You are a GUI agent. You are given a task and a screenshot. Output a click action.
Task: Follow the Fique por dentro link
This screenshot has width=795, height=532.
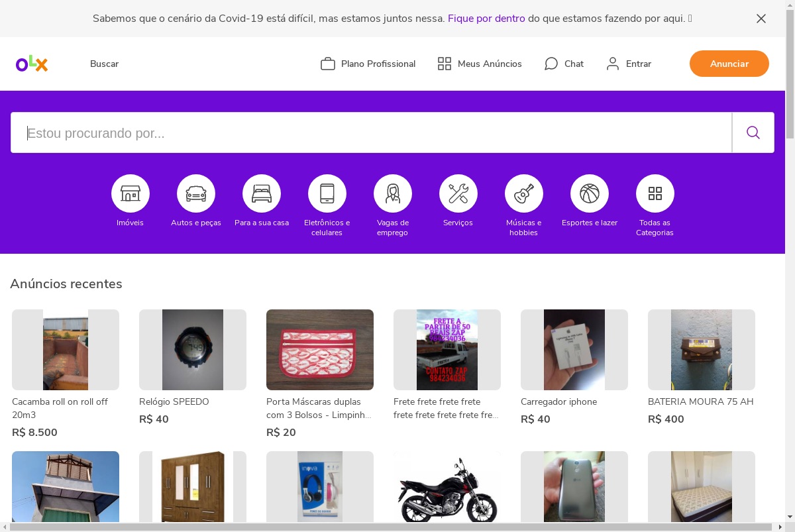[486, 19]
